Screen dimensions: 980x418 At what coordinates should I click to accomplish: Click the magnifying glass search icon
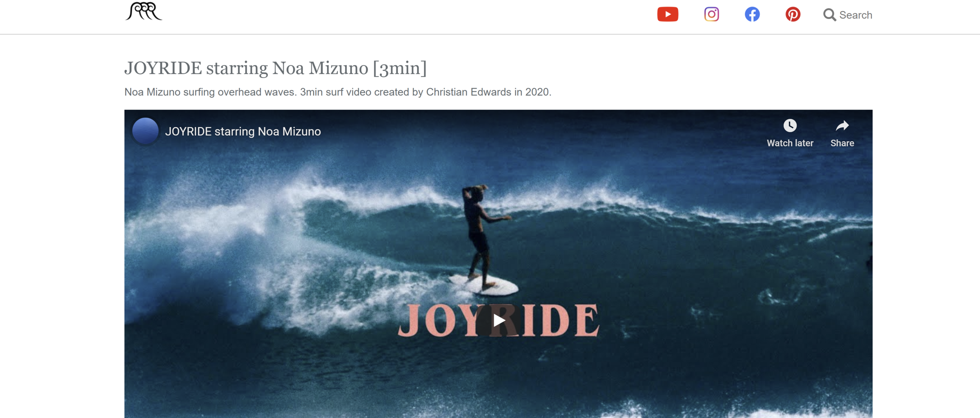coord(829,15)
